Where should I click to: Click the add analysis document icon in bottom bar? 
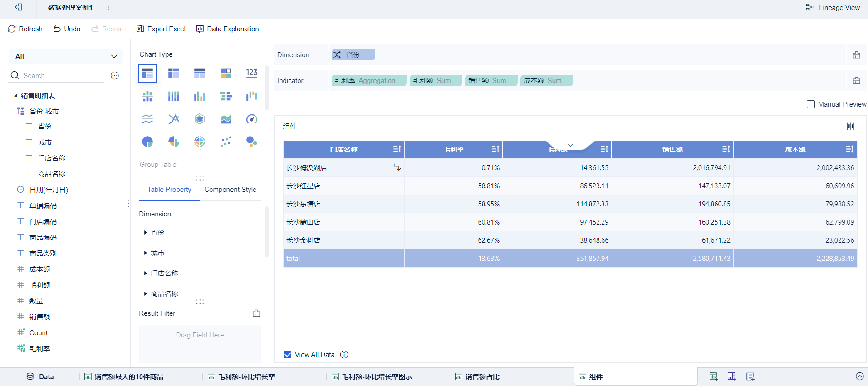750,376
